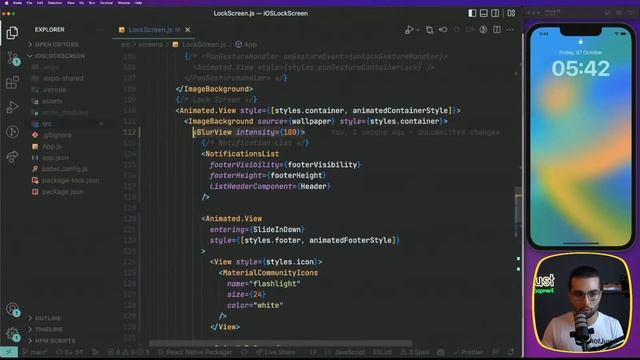640x360 pixels.
Task: Open the Explorer panel more actions ellipsis
Action: (x=100, y=30)
